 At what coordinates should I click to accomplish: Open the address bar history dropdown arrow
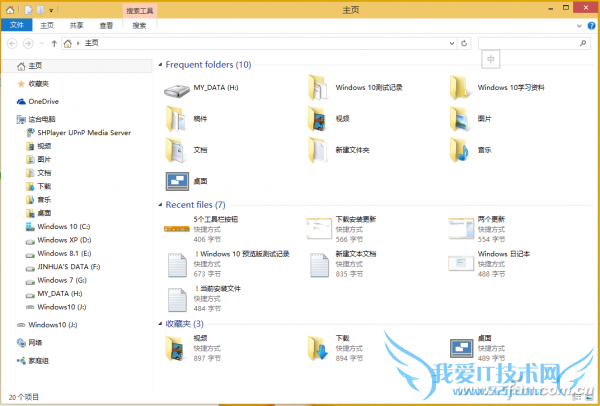coord(452,43)
